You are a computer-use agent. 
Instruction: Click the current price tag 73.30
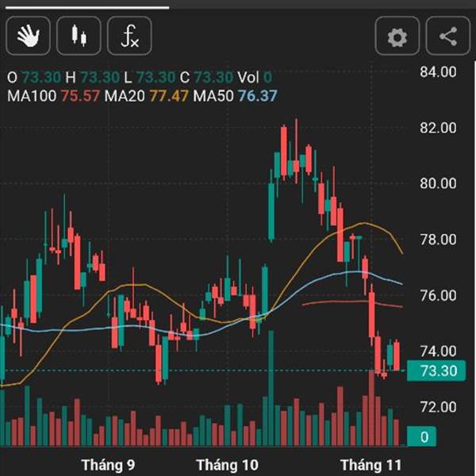coord(436,370)
